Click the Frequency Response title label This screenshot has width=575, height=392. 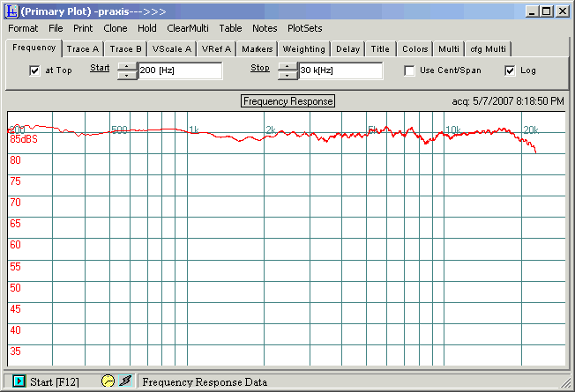[x=288, y=101]
